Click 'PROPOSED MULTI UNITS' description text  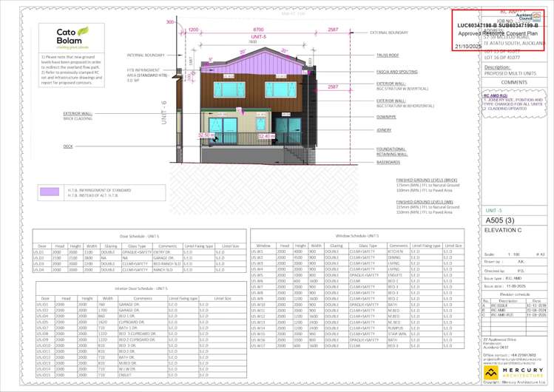[510, 73]
